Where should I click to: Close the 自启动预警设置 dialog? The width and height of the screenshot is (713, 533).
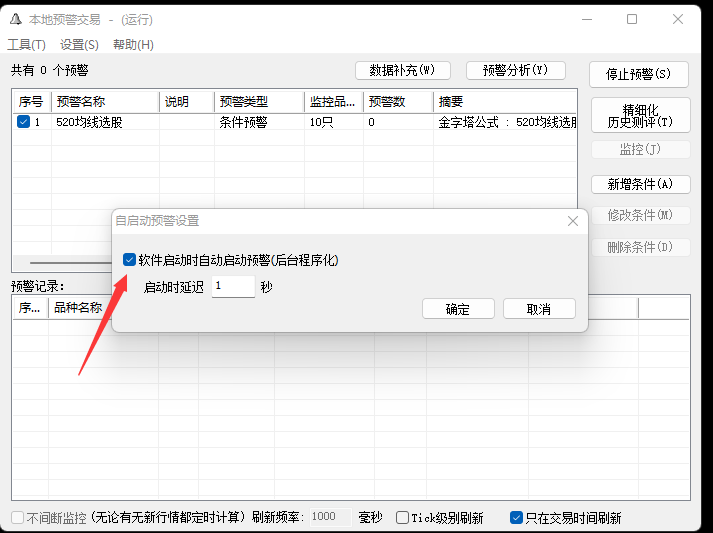573,221
